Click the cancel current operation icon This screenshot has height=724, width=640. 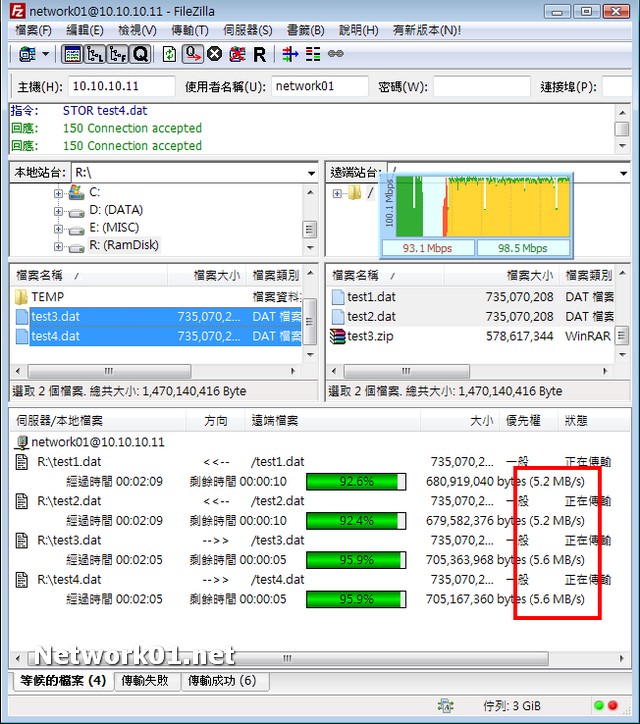pos(214,54)
